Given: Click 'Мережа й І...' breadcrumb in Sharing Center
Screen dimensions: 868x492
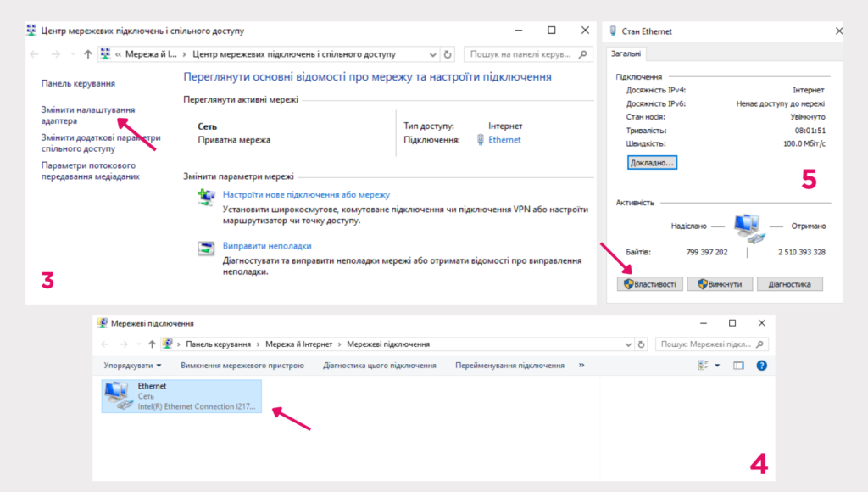Looking at the screenshot, I should point(151,54).
